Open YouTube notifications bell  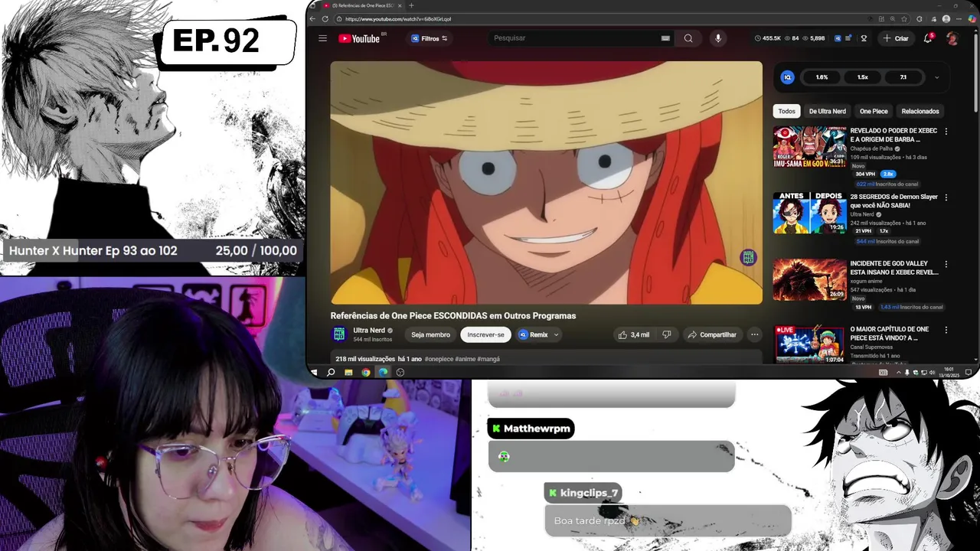(928, 38)
